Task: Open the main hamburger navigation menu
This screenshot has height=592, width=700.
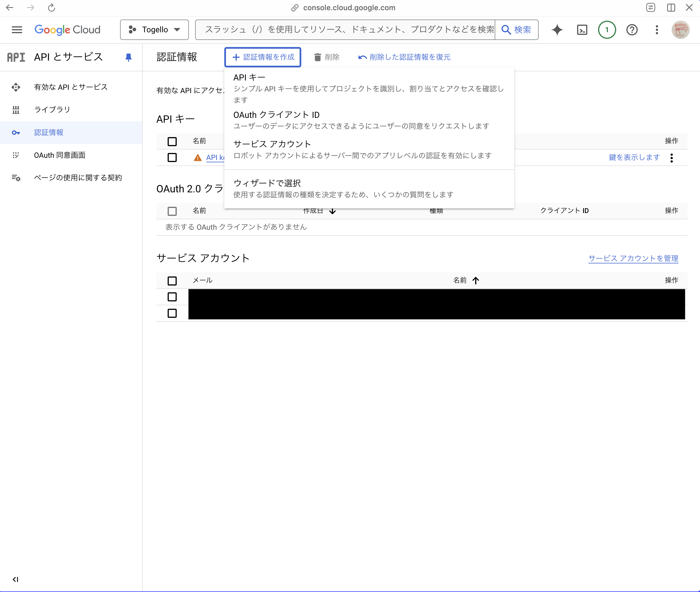Action: pyautogui.click(x=17, y=30)
